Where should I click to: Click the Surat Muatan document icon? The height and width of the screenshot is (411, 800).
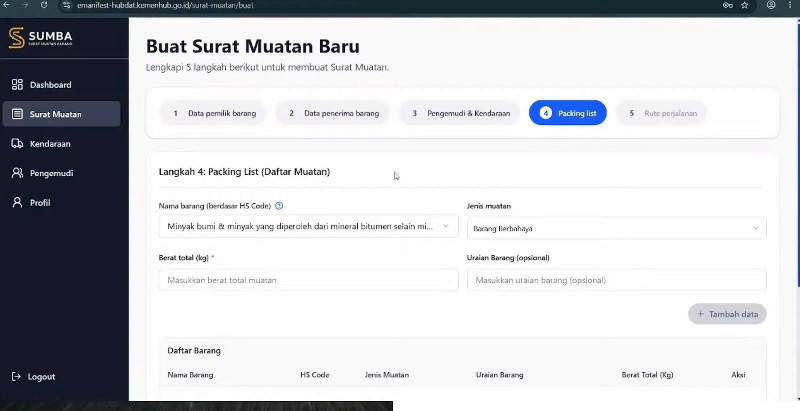17,114
